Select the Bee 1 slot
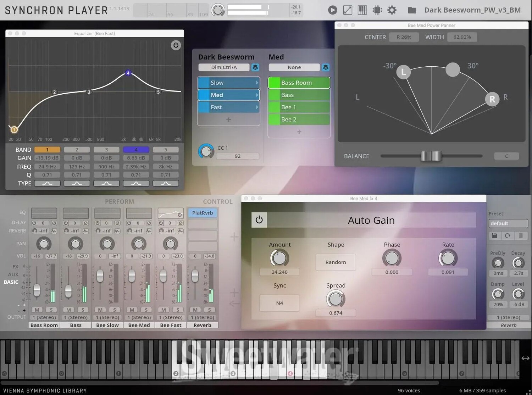This screenshot has height=395, width=532. (x=299, y=107)
